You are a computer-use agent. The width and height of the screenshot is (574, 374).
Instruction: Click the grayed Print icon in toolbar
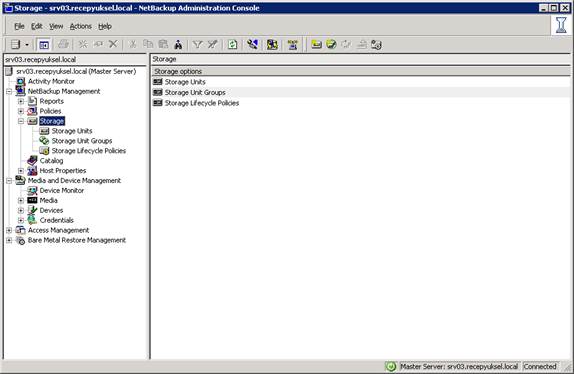(x=63, y=45)
